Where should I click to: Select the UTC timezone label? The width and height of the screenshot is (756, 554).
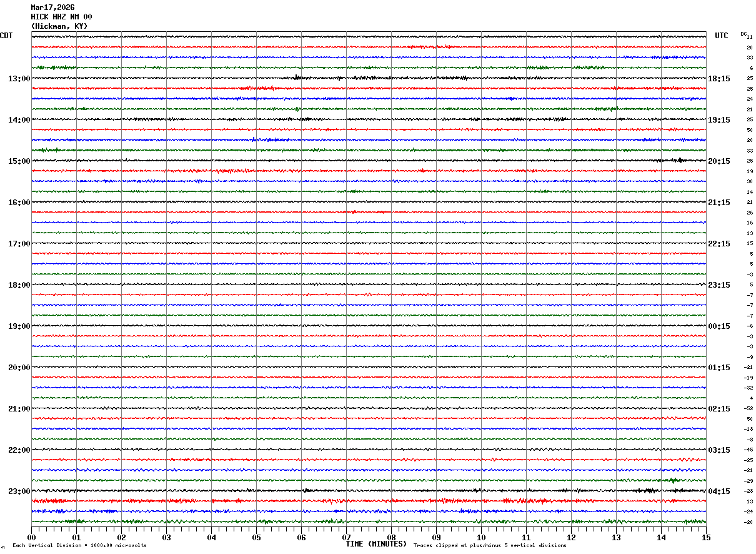click(722, 36)
